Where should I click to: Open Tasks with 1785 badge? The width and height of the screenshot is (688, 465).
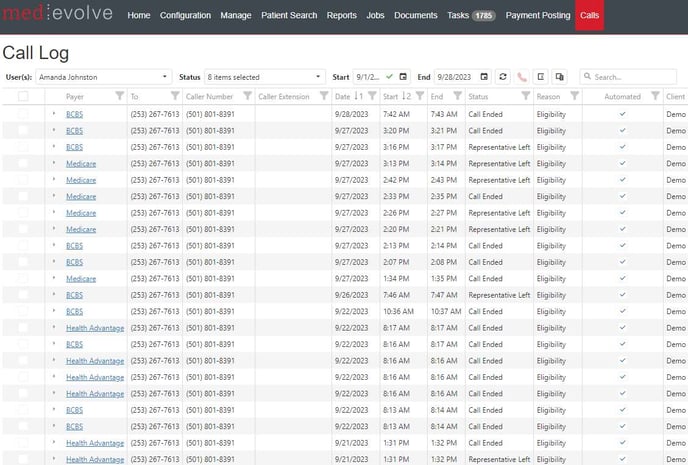pos(471,16)
